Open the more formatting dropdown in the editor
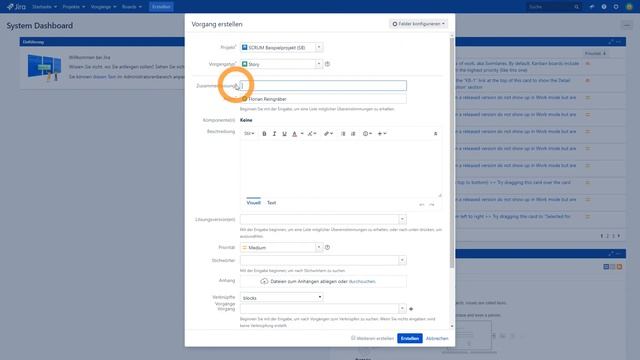This screenshot has height=360, width=640. [x=312, y=133]
